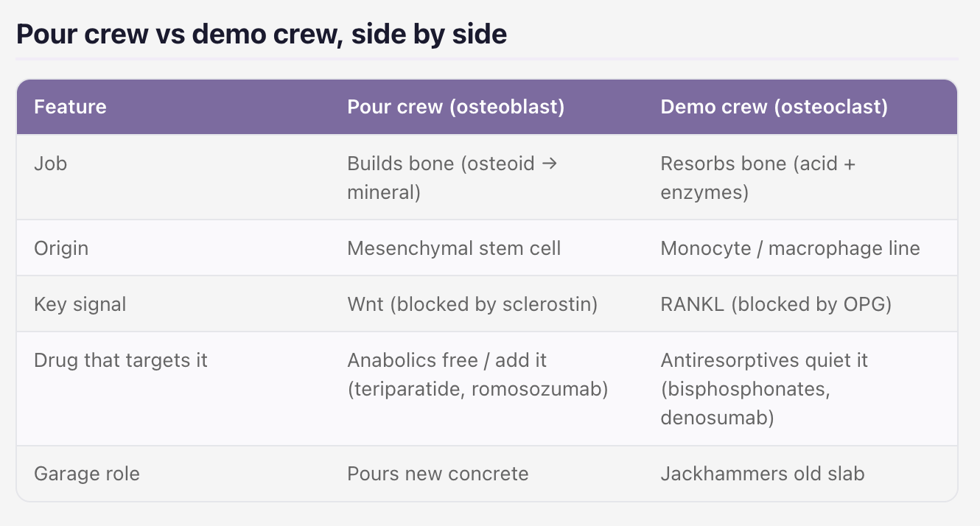This screenshot has height=526, width=980.
Task: Select the Job row label
Action: coord(50,163)
